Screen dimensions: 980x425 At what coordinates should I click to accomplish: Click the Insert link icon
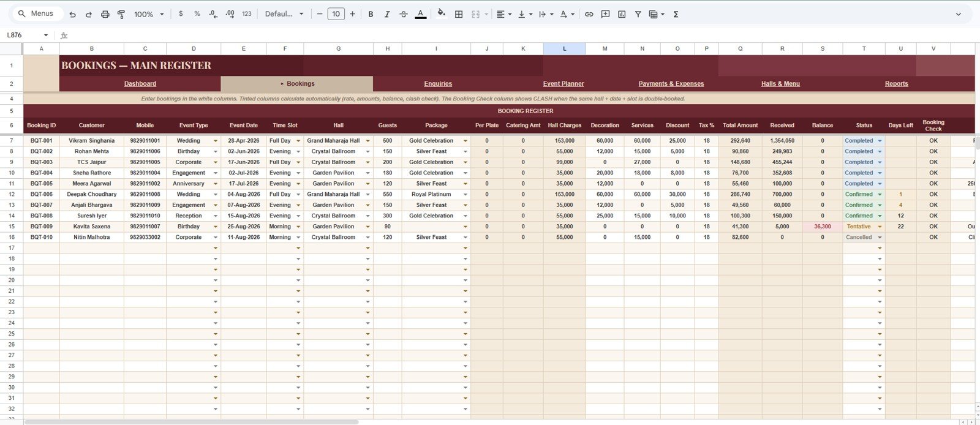(589, 14)
